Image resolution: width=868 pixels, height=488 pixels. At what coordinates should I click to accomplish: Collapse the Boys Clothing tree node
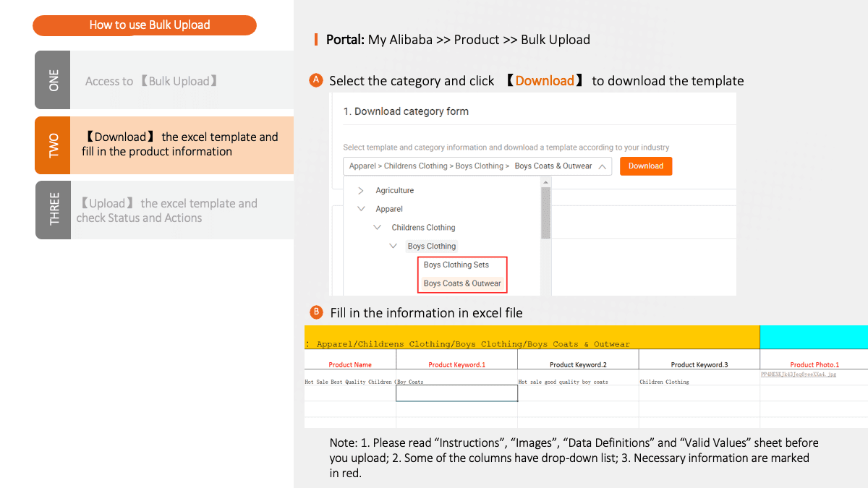[393, 246]
